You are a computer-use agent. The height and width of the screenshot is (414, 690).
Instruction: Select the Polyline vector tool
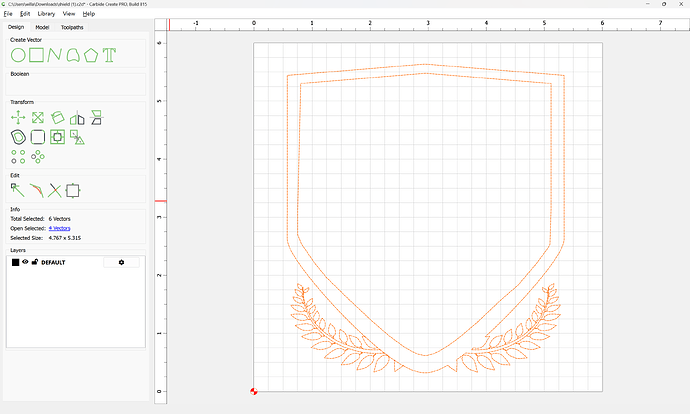point(54,55)
